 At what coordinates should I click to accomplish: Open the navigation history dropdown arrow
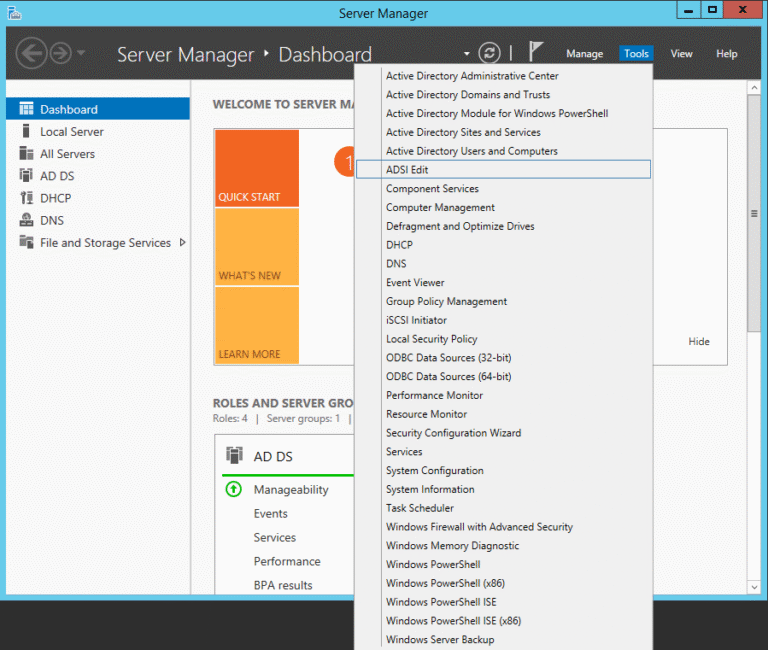point(81,54)
